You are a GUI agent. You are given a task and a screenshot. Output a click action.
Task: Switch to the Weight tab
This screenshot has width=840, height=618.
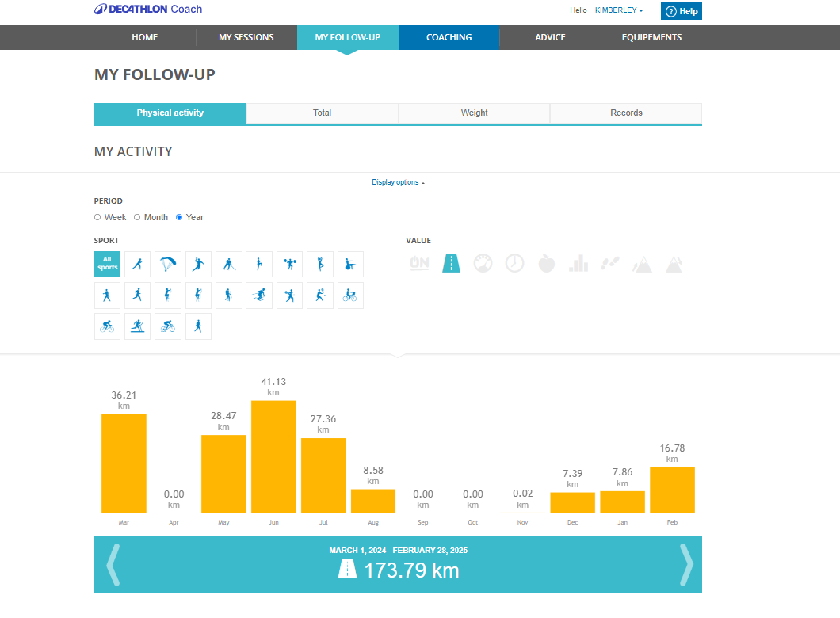(474, 113)
